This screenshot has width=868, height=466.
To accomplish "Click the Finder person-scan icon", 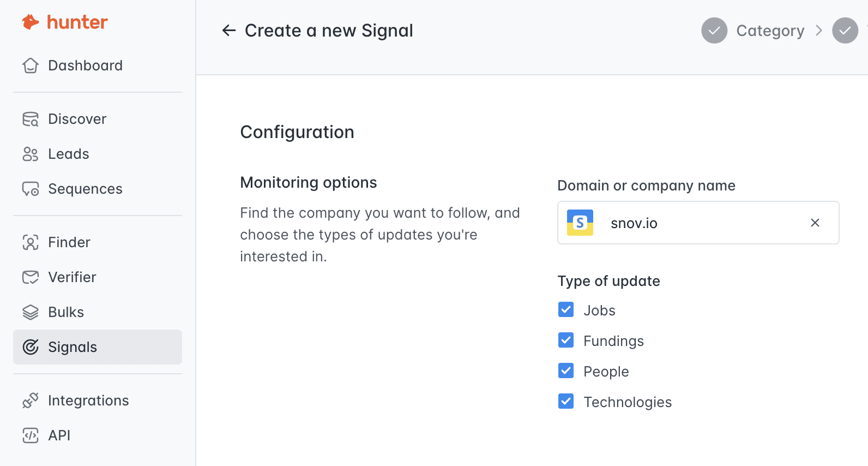I will tap(31, 242).
